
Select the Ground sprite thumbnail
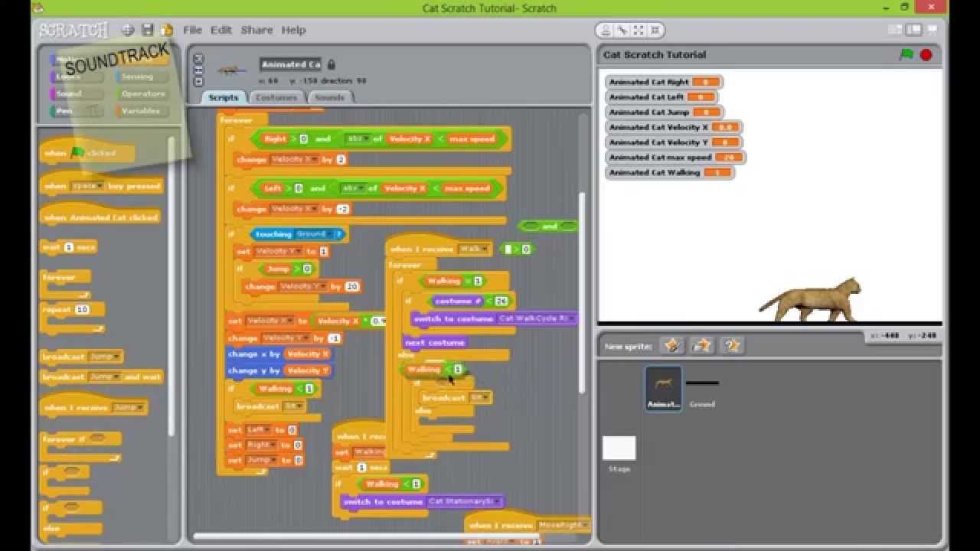[x=702, y=390]
